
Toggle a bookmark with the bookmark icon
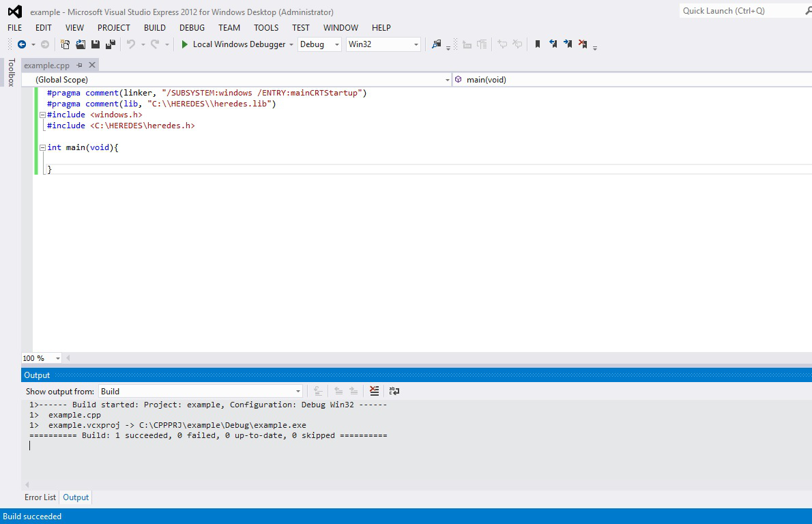(538, 44)
